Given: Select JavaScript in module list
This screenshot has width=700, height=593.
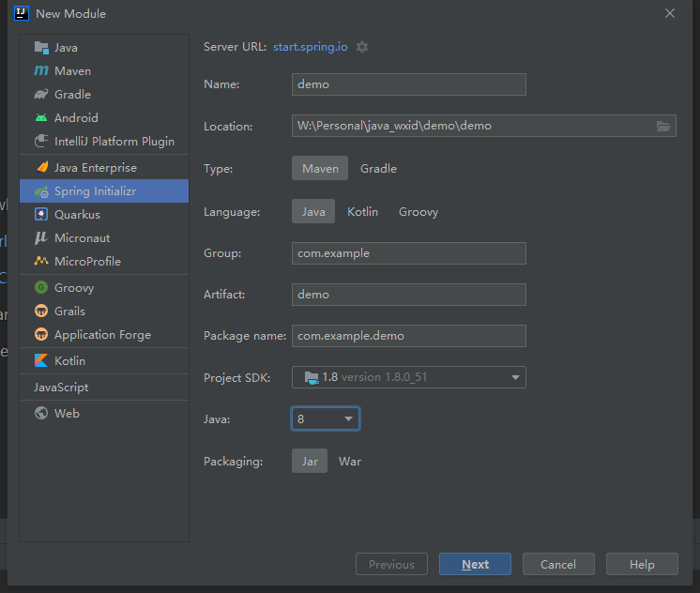Looking at the screenshot, I should (104, 388).
